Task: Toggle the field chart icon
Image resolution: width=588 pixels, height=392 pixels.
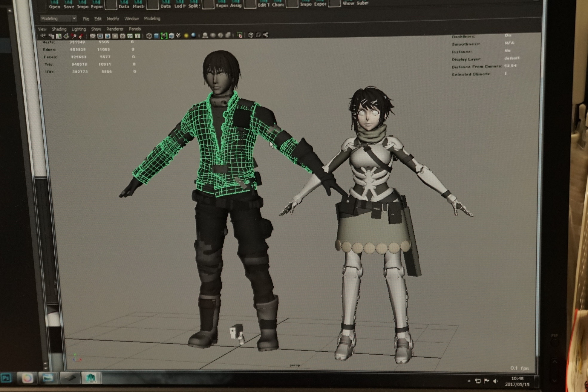Action: 122,36
